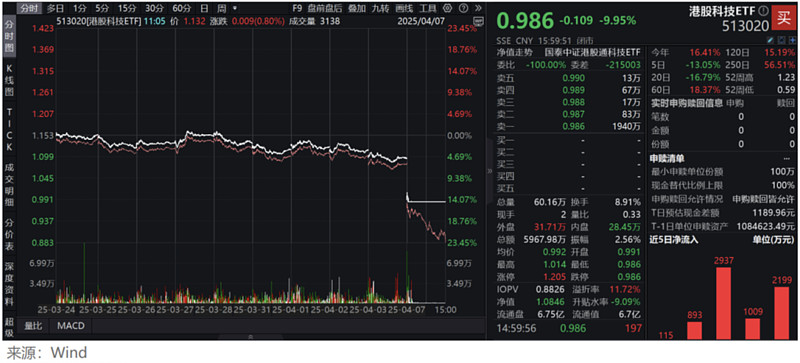Viewport: 800px width, 363px height.
Task: Click the 25-03-31 date marker on axis
Action: tap(251, 309)
